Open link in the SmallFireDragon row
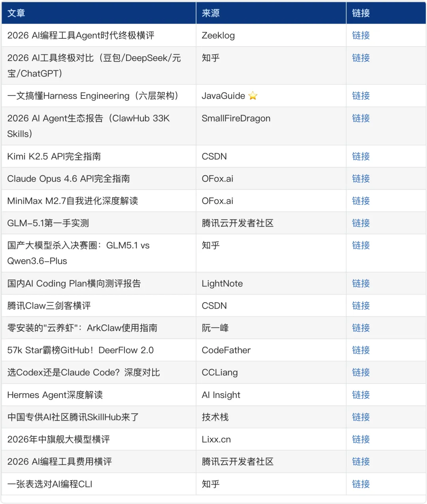The height and width of the screenshot is (504, 427). click(x=361, y=119)
